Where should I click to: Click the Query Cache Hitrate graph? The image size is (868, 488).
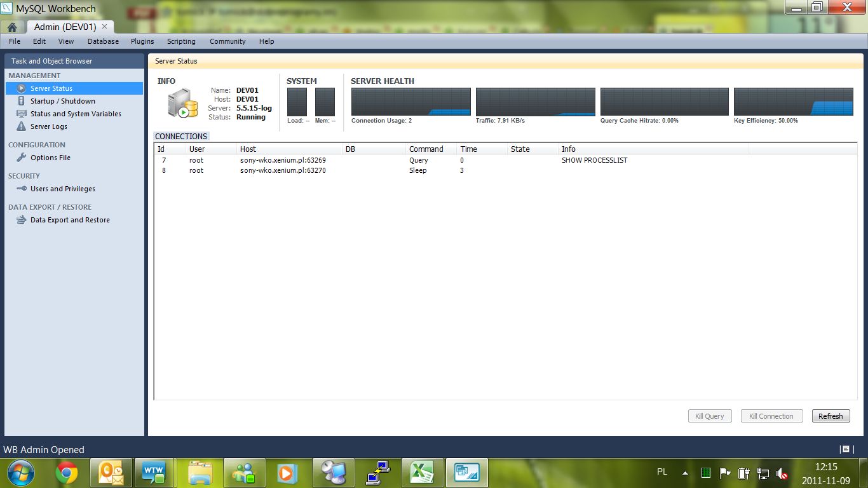[665, 102]
